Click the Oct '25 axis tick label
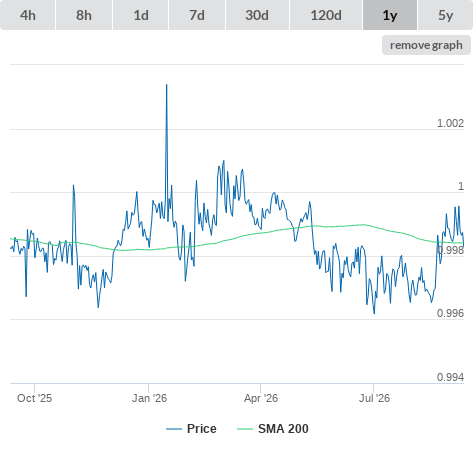Image resolution: width=474 pixels, height=455 pixels. click(35, 398)
